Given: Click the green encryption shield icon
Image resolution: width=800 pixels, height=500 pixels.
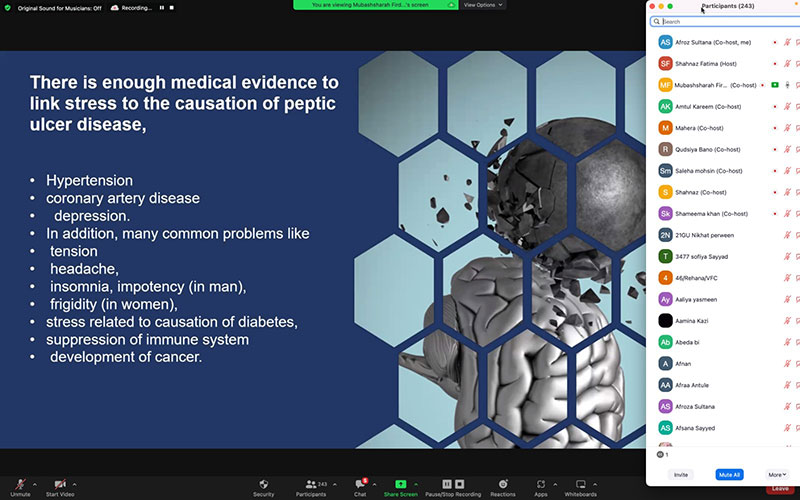Looking at the screenshot, I should pyautogui.click(x=8, y=8).
